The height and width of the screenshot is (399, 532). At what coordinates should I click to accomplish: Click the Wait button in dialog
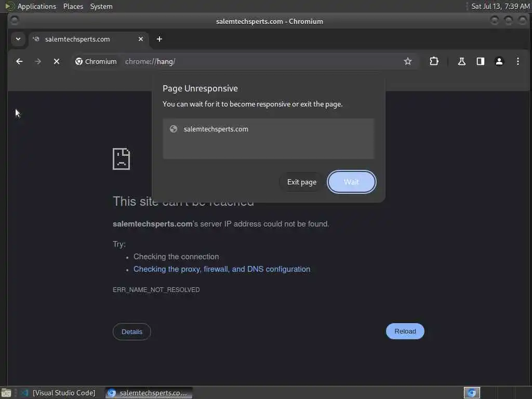[352, 182]
